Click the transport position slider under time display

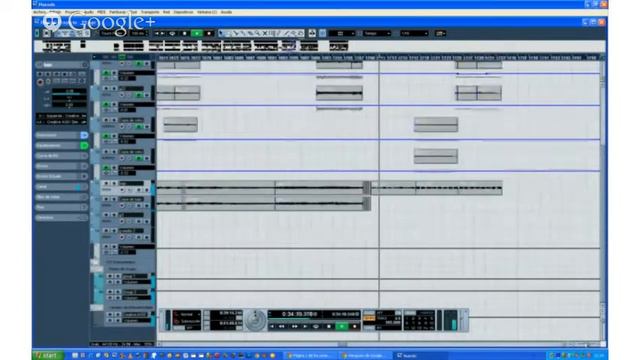coord(314,320)
